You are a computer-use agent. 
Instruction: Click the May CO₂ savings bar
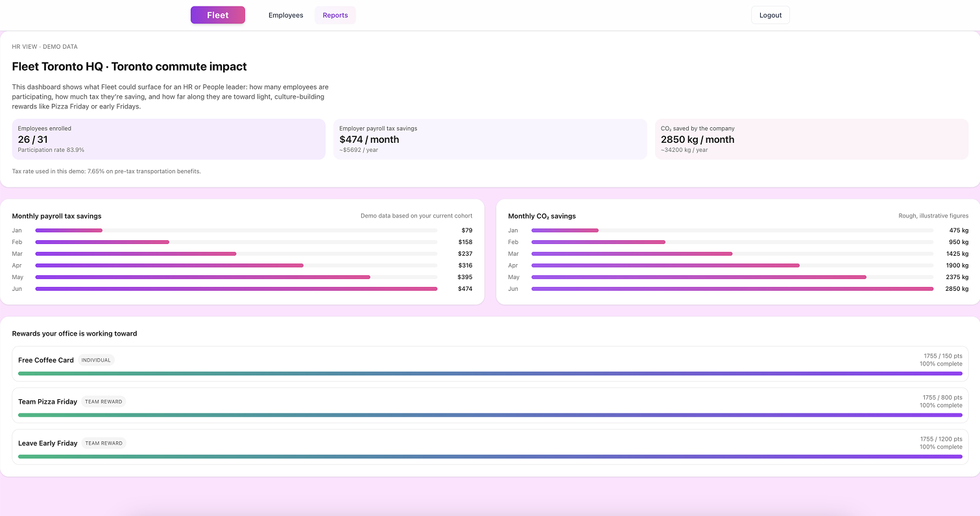(x=699, y=277)
